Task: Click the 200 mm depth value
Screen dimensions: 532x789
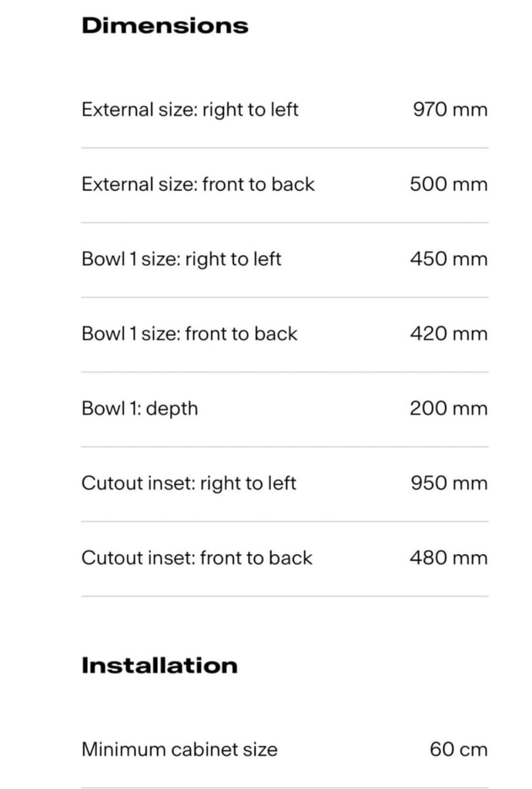Action: (x=449, y=408)
